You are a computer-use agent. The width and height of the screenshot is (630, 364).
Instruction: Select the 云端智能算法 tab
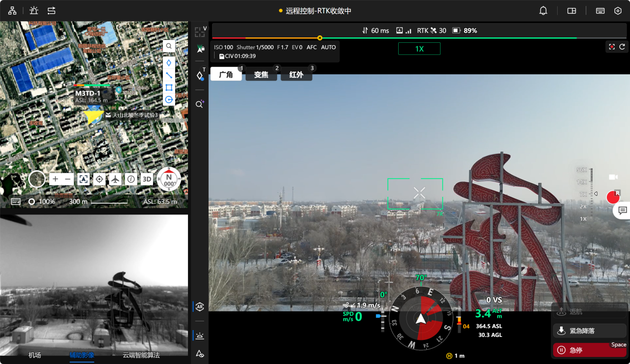[x=141, y=355]
